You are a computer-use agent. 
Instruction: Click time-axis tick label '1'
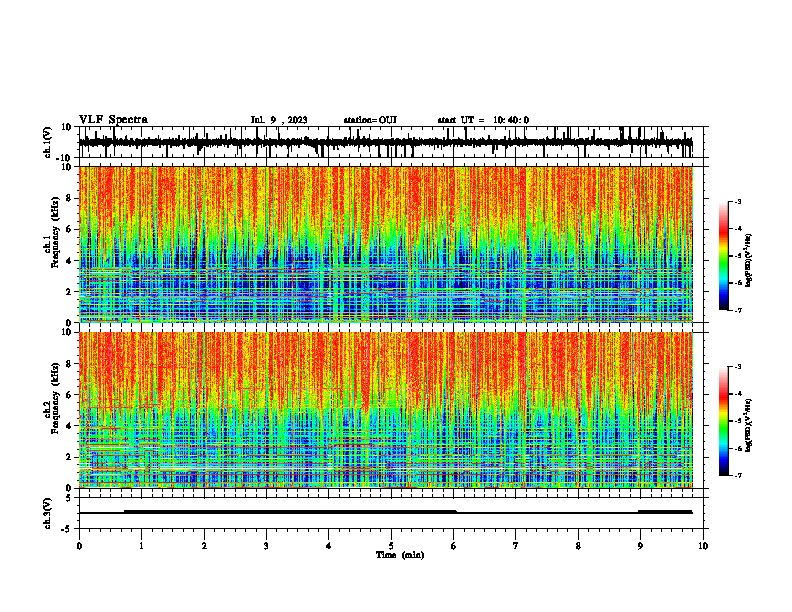[x=141, y=546]
